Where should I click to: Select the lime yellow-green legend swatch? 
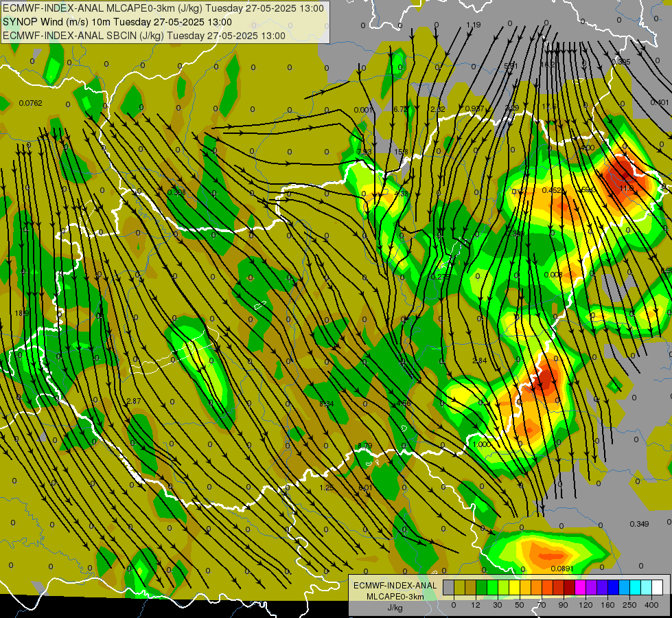tap(504, 587)
